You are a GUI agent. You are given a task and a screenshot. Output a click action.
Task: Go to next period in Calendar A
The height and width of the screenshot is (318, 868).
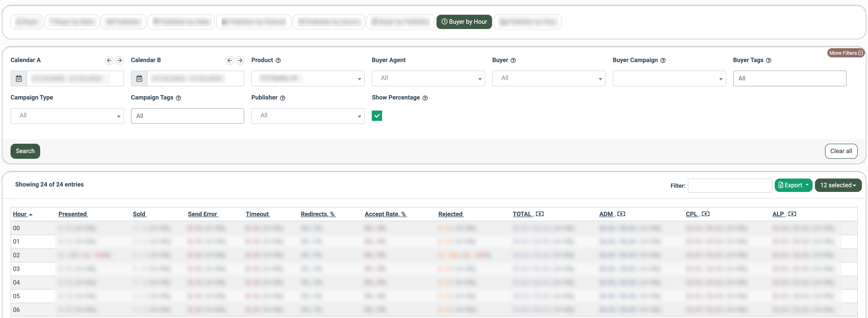119,60
